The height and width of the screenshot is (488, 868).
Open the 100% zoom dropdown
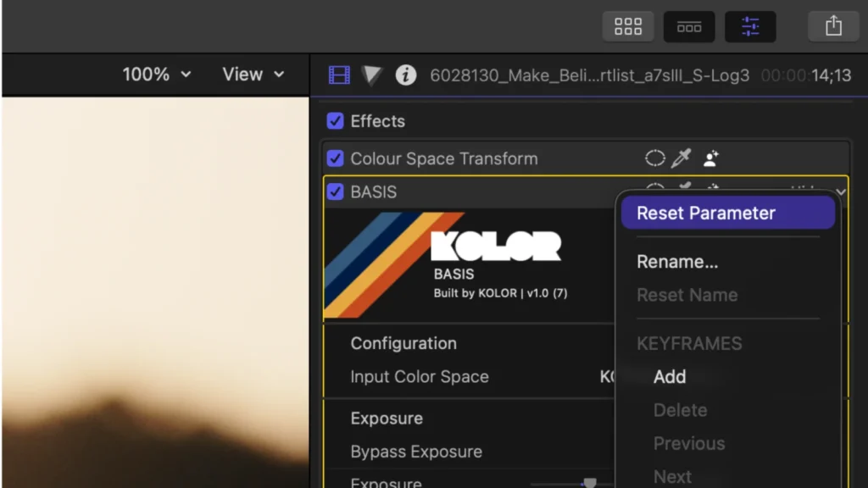[157, 75]
